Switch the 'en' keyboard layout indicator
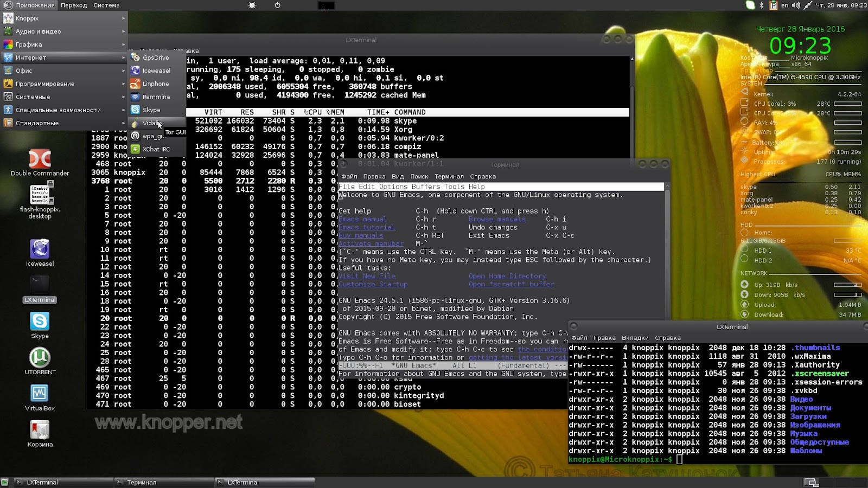 coord(784,5)
